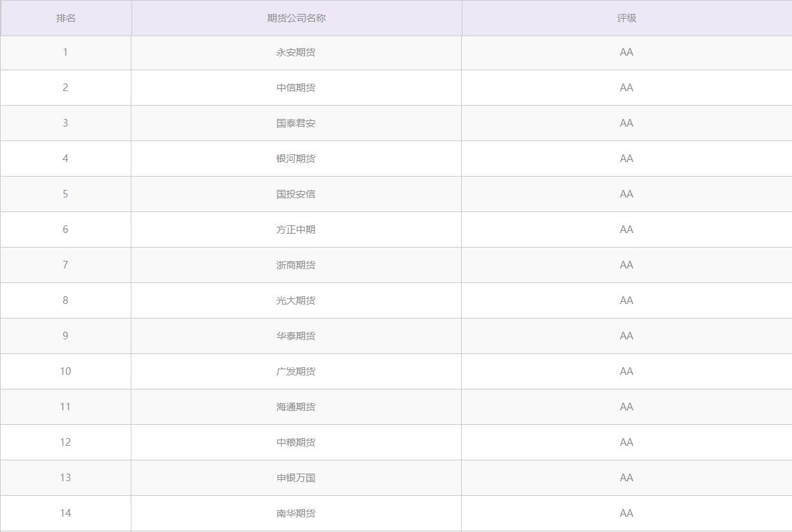792x532 pixels.
Task: Select rank number 2 beside 中信期货
Action: [x=65, y=88]
